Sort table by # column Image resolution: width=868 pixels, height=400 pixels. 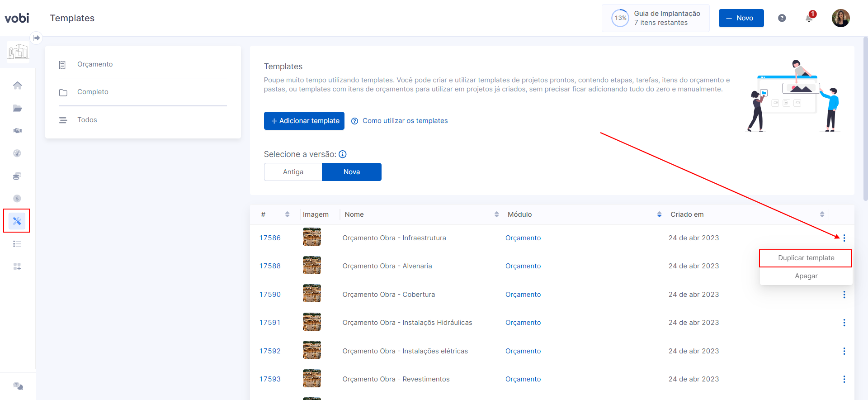287,214
